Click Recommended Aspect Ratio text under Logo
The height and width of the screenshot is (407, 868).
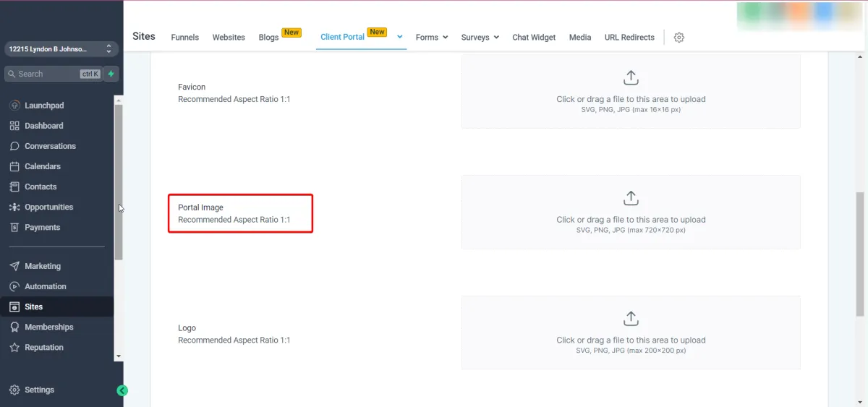tap(234, 340)
